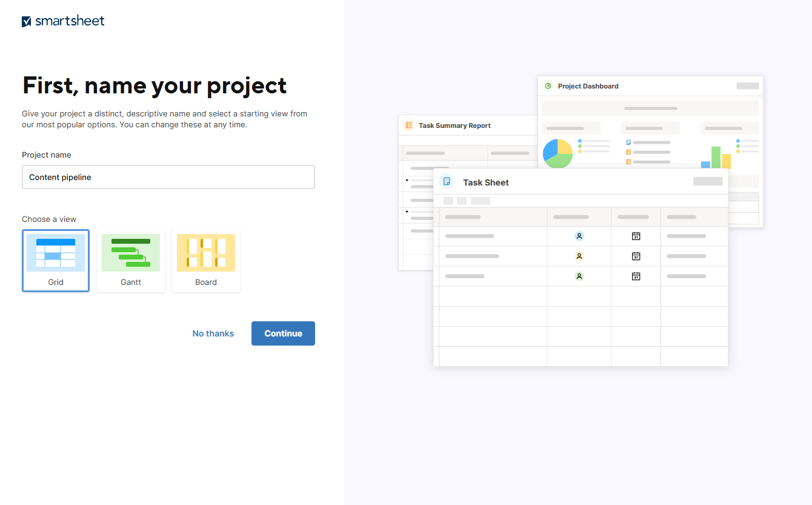Select the Grid view option
The image size is (812, 505).
pos(56,261)
